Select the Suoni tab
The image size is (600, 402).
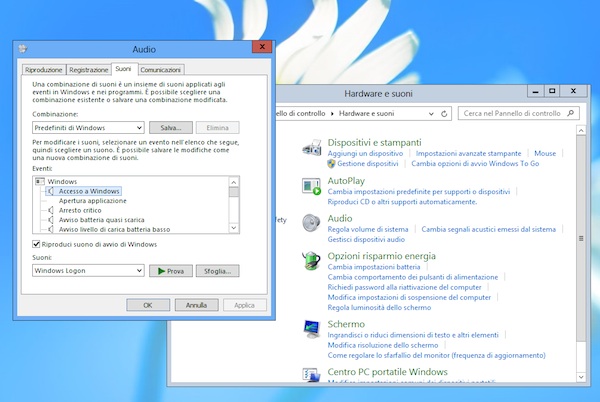click(x=123, y=68)
